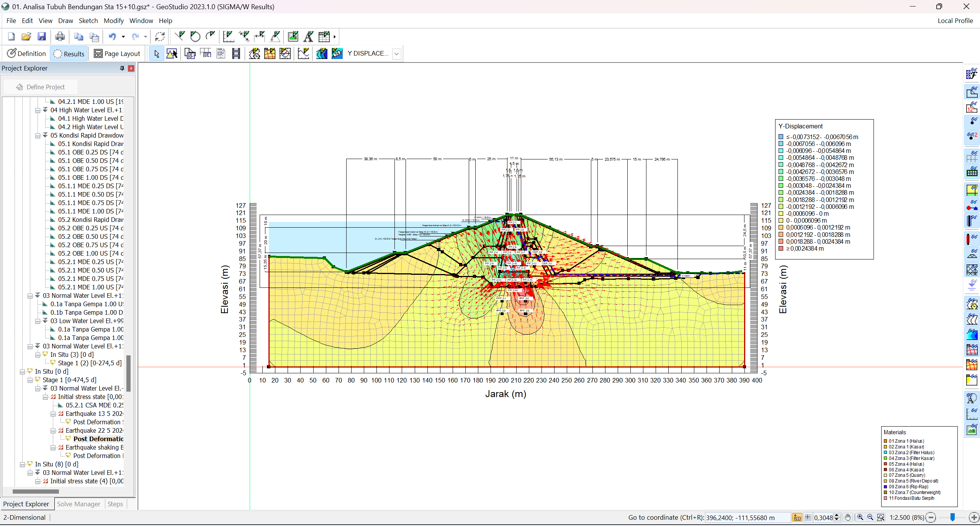Collapse the Earthquake 22 5 2024 node
This screenshot has height=527, width=980.
(53, 431)
